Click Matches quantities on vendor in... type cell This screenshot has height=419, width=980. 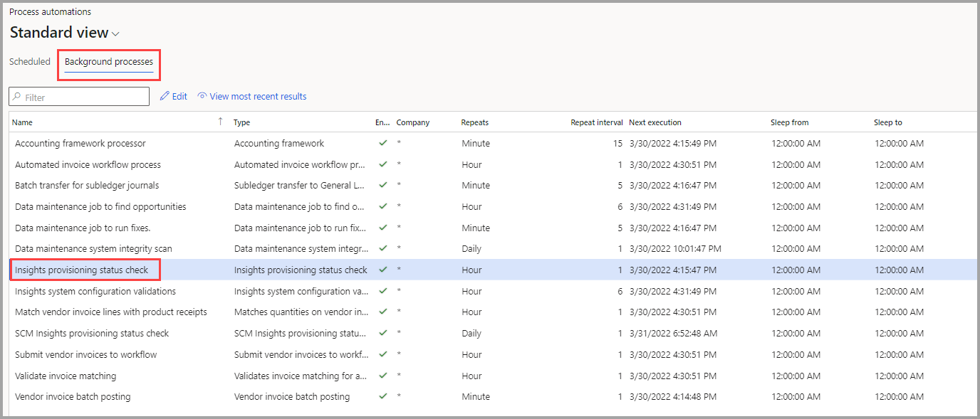pos(300,312)
